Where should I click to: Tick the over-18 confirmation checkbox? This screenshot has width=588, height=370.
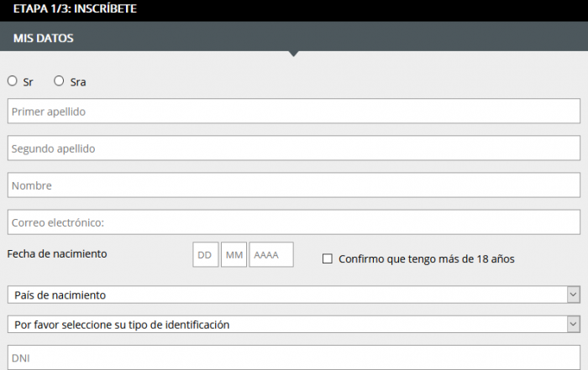click(x=328, y=258)
